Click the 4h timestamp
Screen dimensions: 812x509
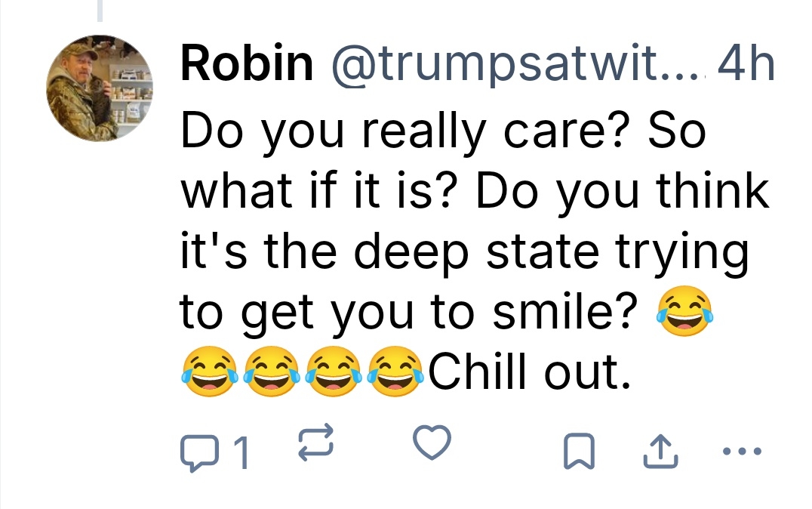coord(746,66)
